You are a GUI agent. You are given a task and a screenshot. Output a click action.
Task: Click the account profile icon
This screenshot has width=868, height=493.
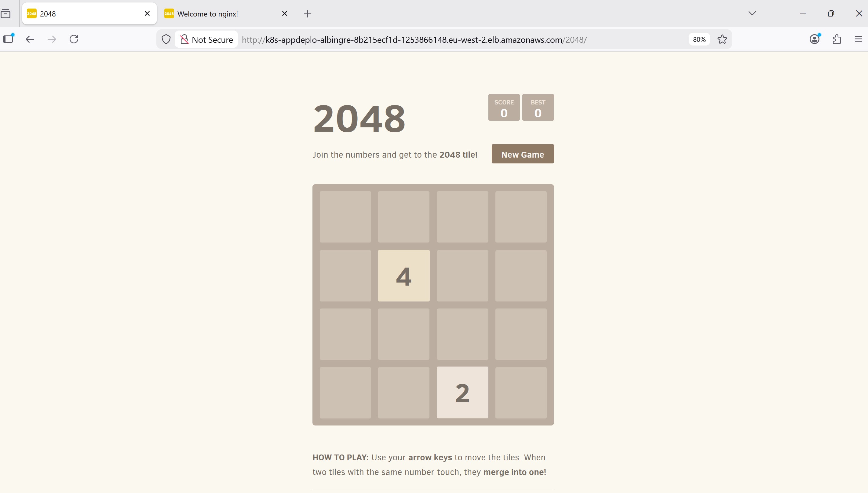(814, 39)
